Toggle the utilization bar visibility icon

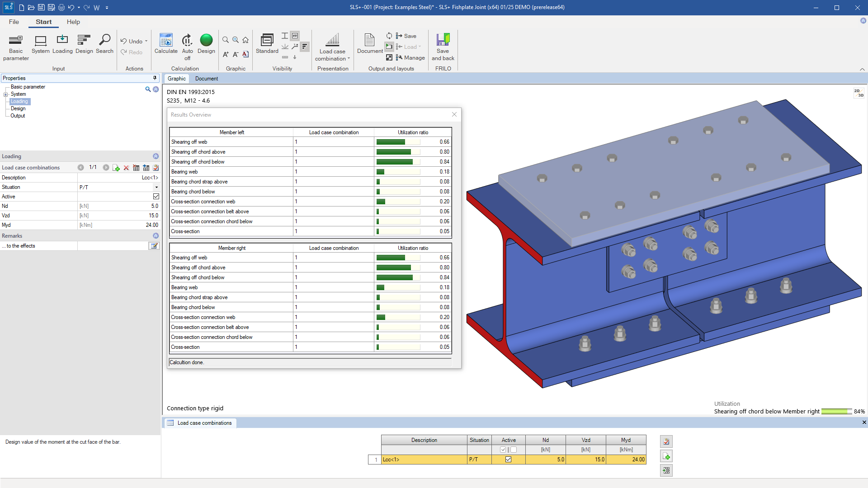(x=305, y=47)
